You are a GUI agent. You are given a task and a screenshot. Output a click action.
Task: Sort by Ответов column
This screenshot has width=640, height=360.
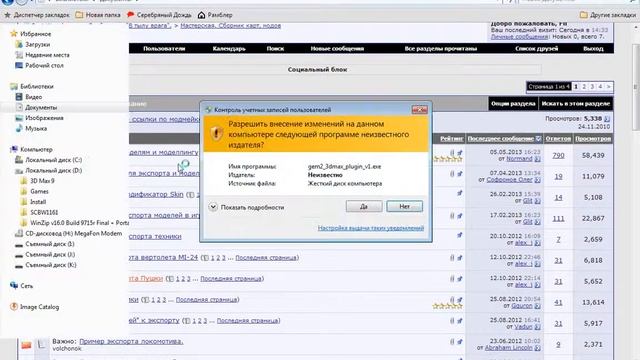tap(558, 139)
